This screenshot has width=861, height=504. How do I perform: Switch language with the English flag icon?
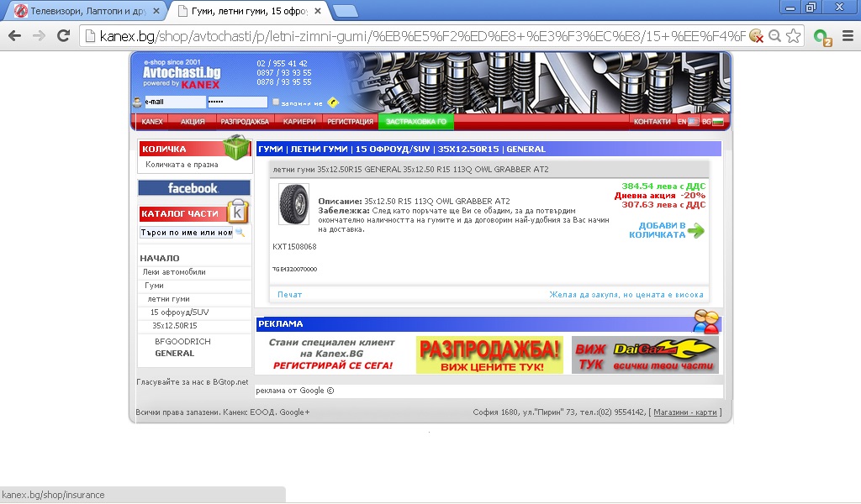pos(694,122)
